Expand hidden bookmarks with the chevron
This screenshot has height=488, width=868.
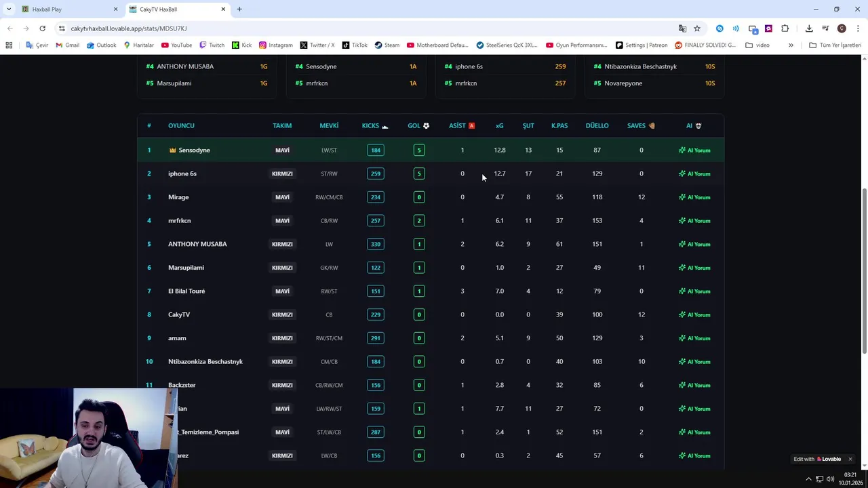point(791,45)
